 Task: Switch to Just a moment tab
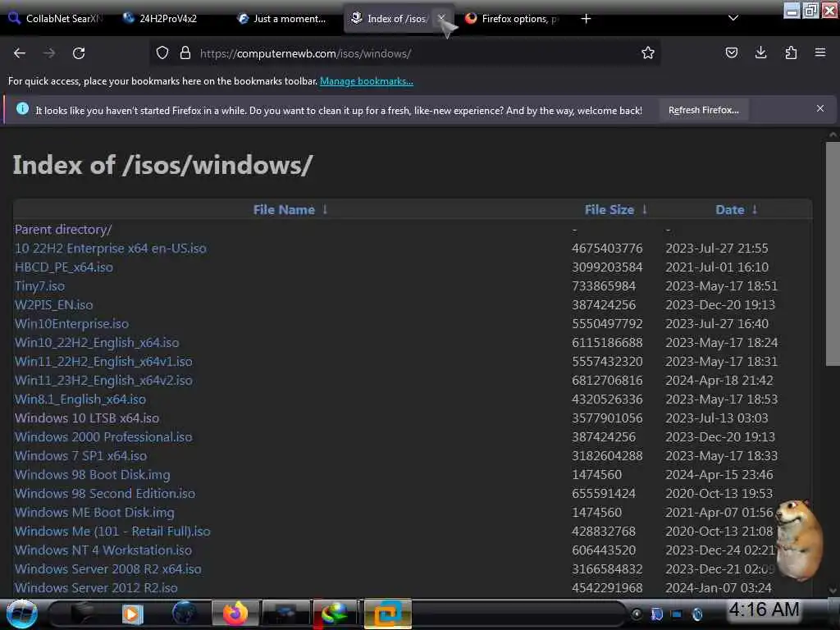coord(283,19)
